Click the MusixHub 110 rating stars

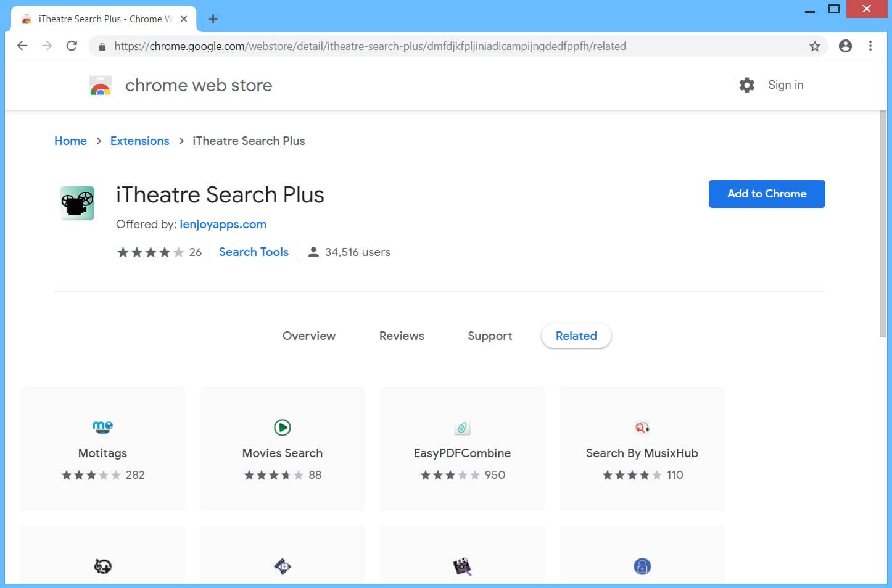pyautogui.click(x=632, y=475)
